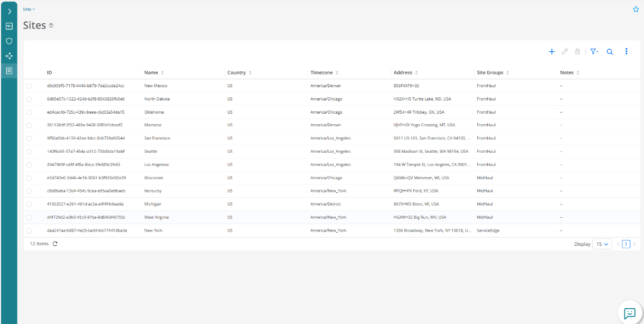Open the activity monitor icon in sidebar

9,26
